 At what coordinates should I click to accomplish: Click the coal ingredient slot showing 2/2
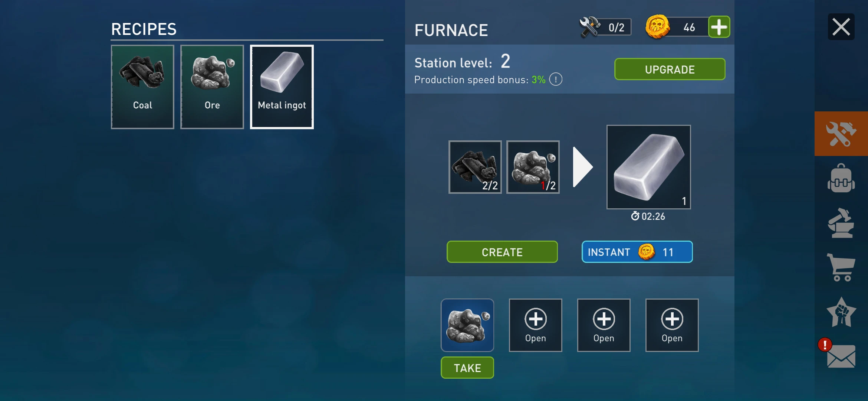tap(475, 167)
